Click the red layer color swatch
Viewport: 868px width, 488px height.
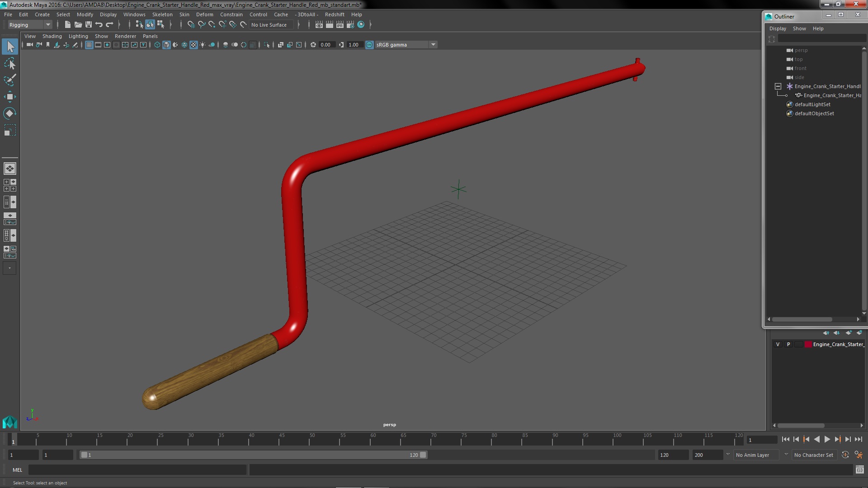point(808,344)
